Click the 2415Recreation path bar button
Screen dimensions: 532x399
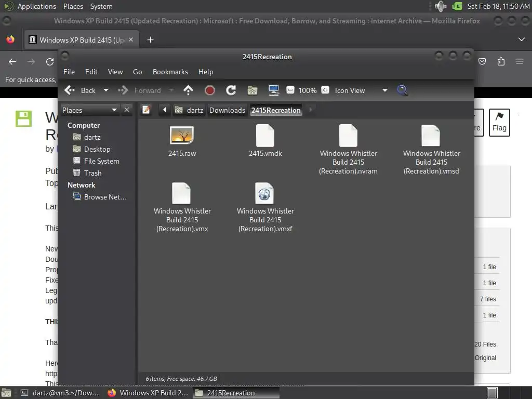click(276, 110)
